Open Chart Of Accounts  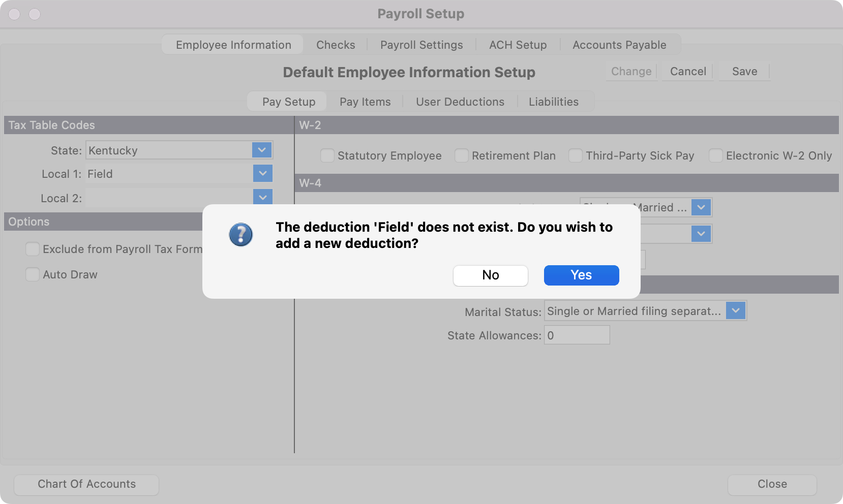[86, 484]
